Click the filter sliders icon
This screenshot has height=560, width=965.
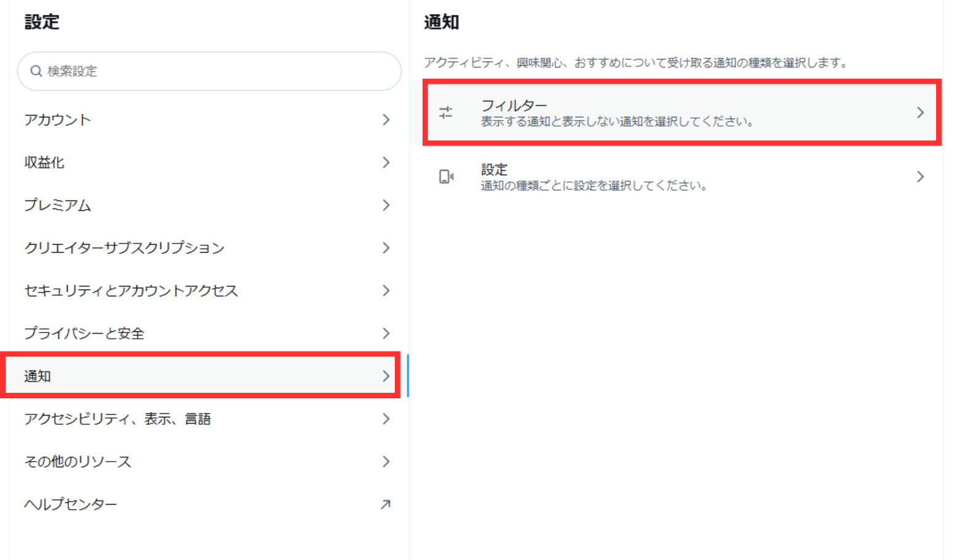(x=446, y=112)
